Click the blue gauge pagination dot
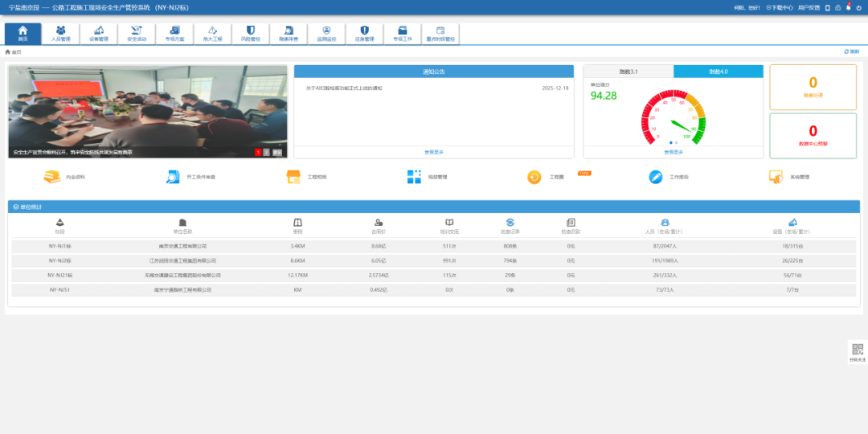The height and width of the screenshot is (434, 868). click(671, 142)
